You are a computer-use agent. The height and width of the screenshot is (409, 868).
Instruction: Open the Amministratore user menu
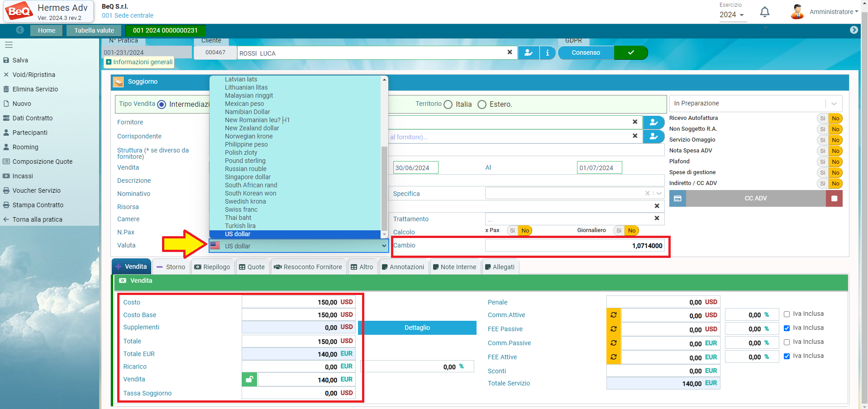pyautogui.click(x=824, y=12)
